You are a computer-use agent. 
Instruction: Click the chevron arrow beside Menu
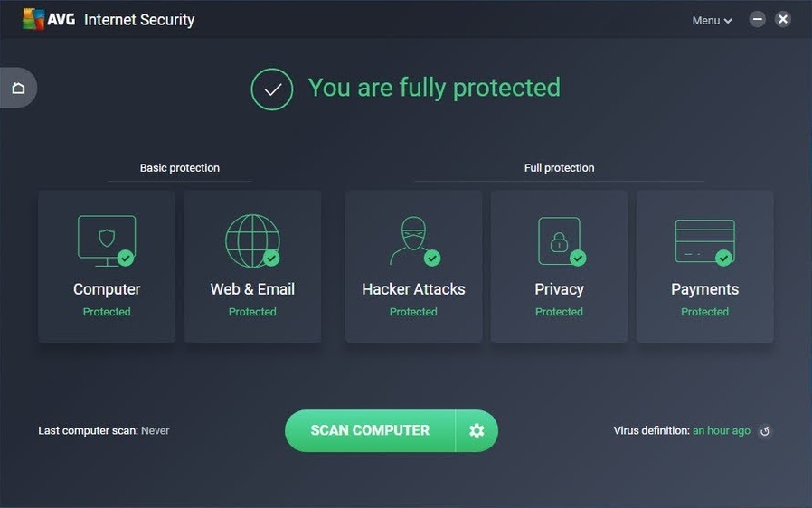point(728,21)
